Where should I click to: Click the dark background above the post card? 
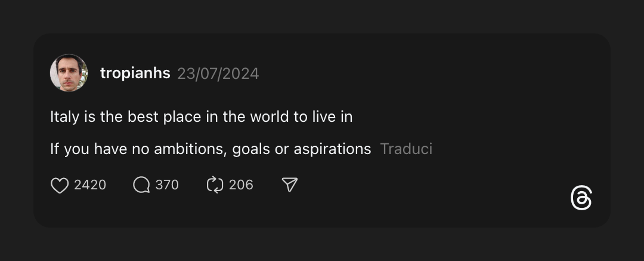click(x=322, y=15)
